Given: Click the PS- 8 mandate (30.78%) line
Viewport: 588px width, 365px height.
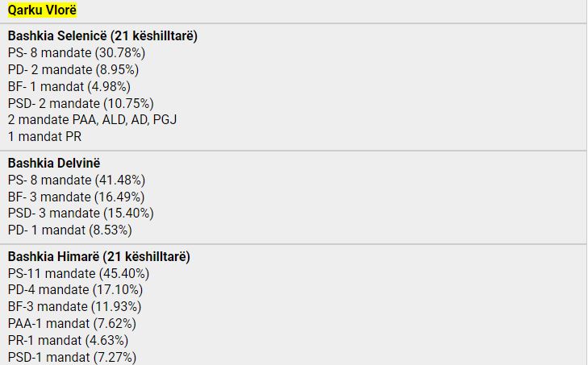Looking at the screenshot, I should 77,53.
